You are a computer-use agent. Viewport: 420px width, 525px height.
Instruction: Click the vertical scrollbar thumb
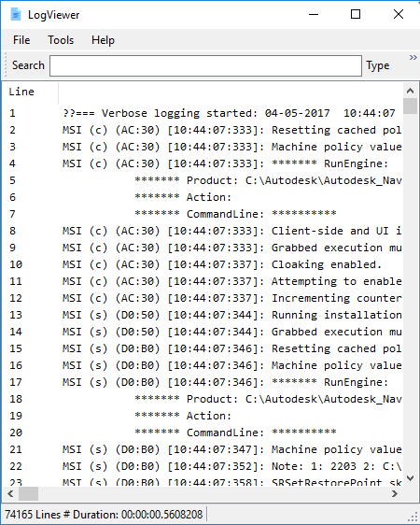click(x=410, y=106)
